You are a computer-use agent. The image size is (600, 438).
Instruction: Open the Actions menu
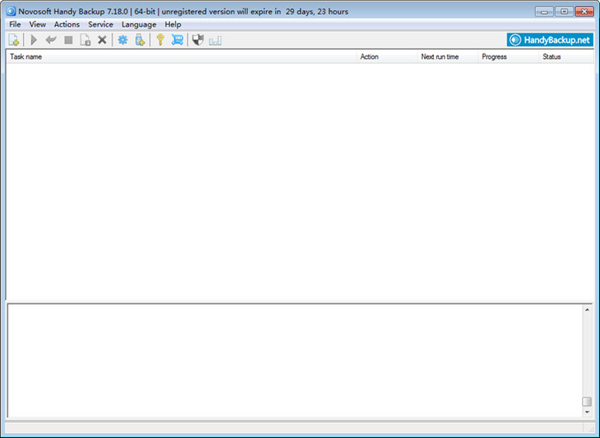pos(67,24)
